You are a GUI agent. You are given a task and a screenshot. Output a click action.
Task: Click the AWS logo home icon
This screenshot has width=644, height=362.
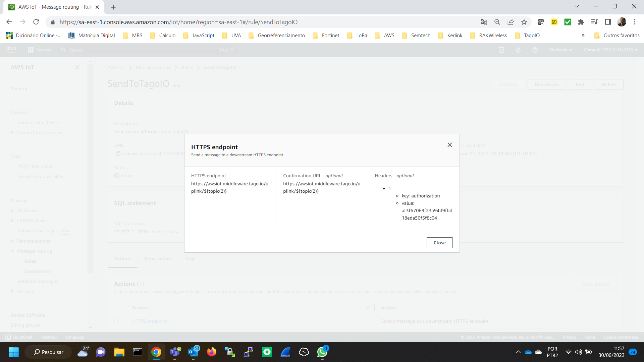[x=11, y=49]
